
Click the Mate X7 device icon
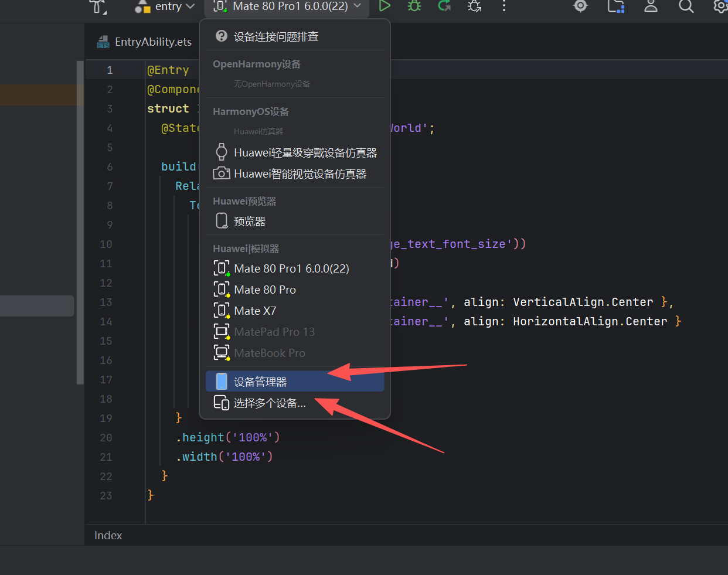(x=222, y=311)
